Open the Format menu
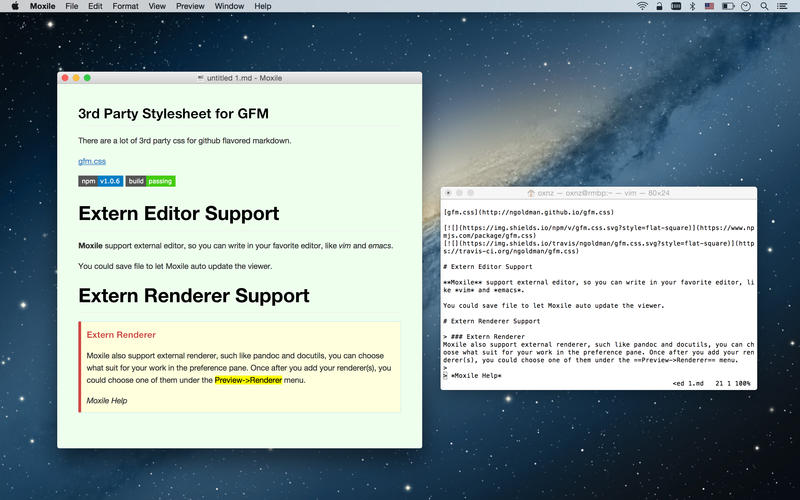 coord(125,6)
